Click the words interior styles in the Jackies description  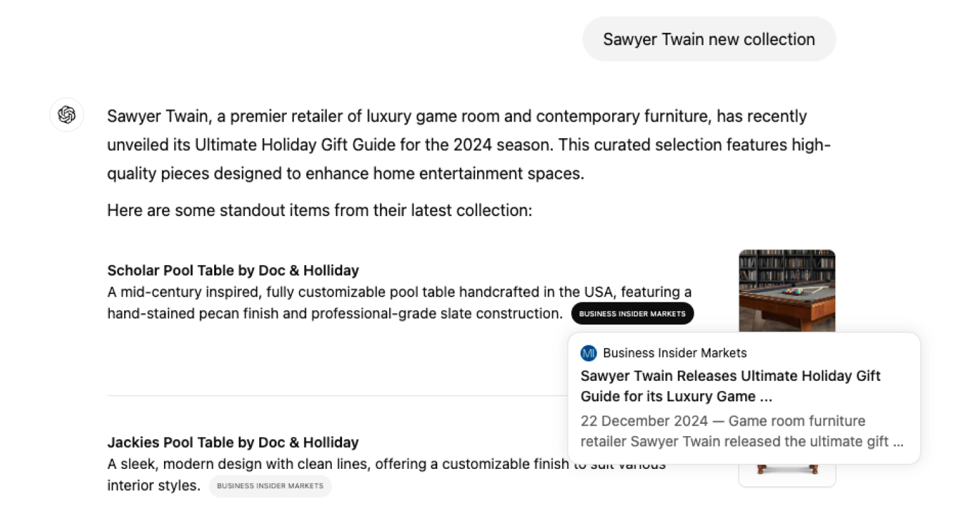pos(154,486)
